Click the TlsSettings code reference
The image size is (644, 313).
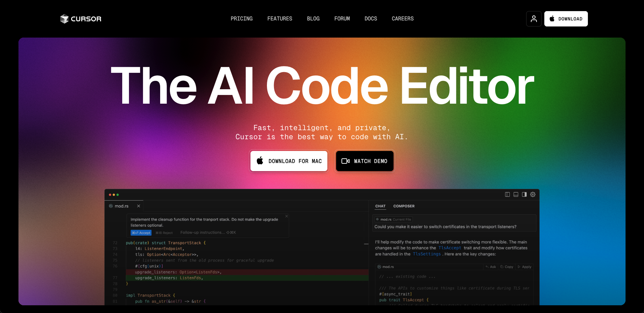427,254
